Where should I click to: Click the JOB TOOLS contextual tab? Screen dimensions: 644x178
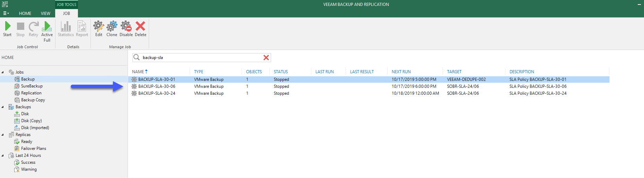(x=67, y=5)
